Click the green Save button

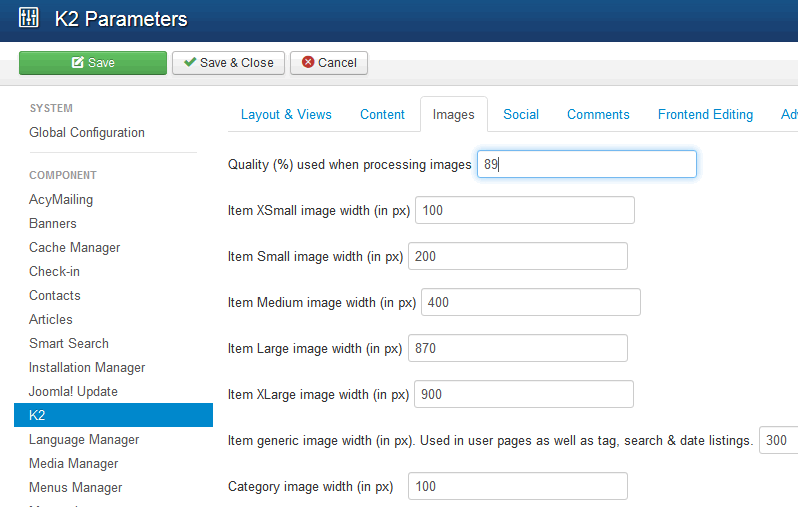click(x=93, y=63)
